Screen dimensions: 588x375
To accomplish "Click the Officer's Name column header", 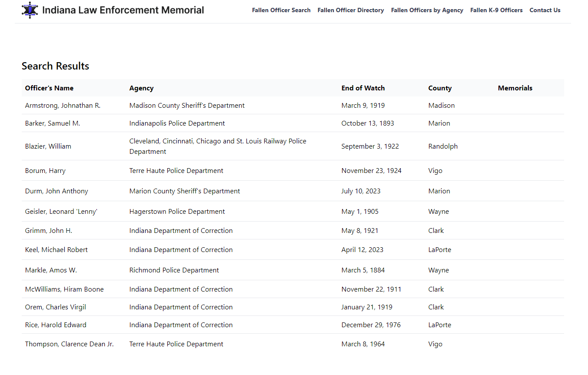I will tap(49, 88).
